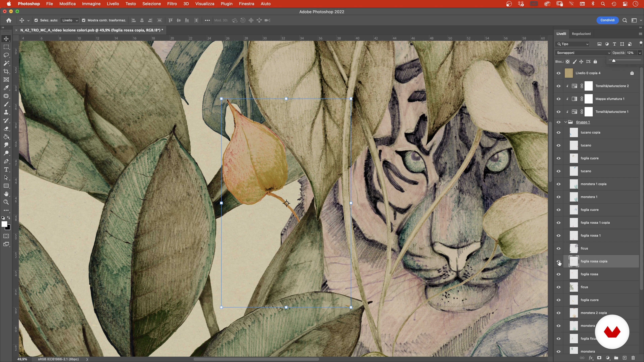This screenshot has height=362, width=644.
Task: Collapse the Gruppo 1 folder
Action: [x=566, y=122]
